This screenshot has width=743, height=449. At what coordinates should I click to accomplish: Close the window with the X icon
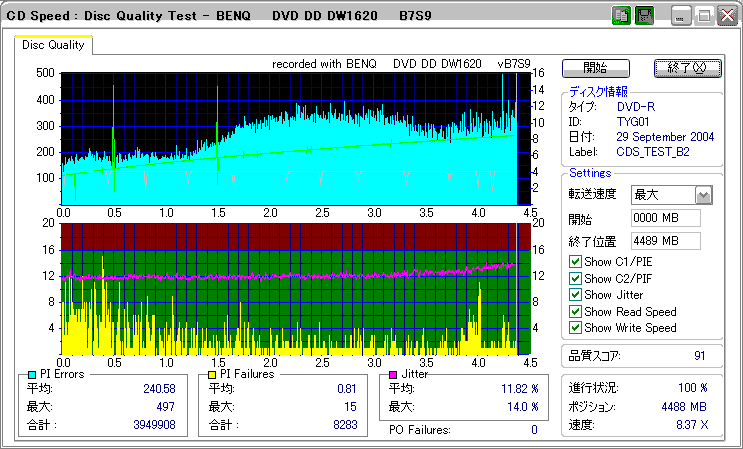725,16
